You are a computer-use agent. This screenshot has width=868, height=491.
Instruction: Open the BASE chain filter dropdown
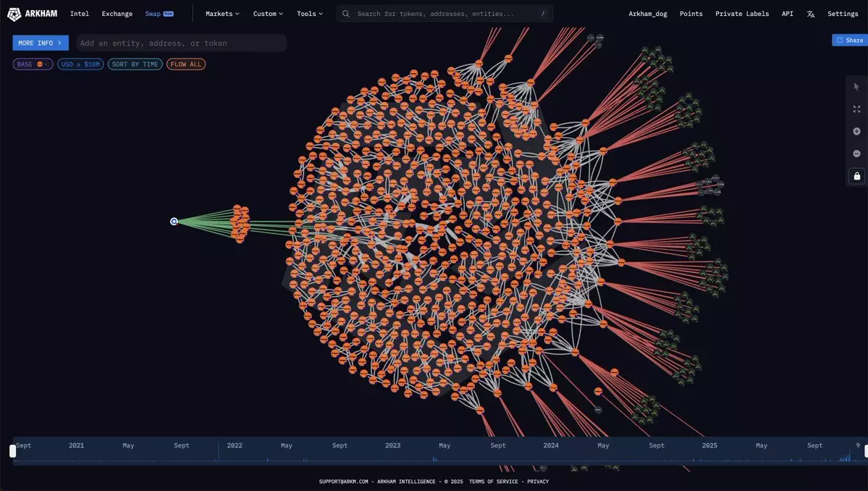pos(33,64)
